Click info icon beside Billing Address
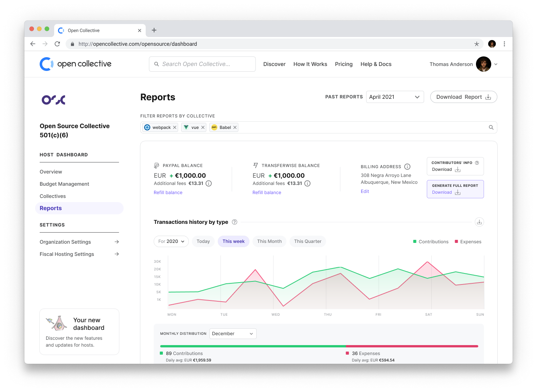This screenshot has height=392, width=537. pyautogui.click(x=407, y=167)
